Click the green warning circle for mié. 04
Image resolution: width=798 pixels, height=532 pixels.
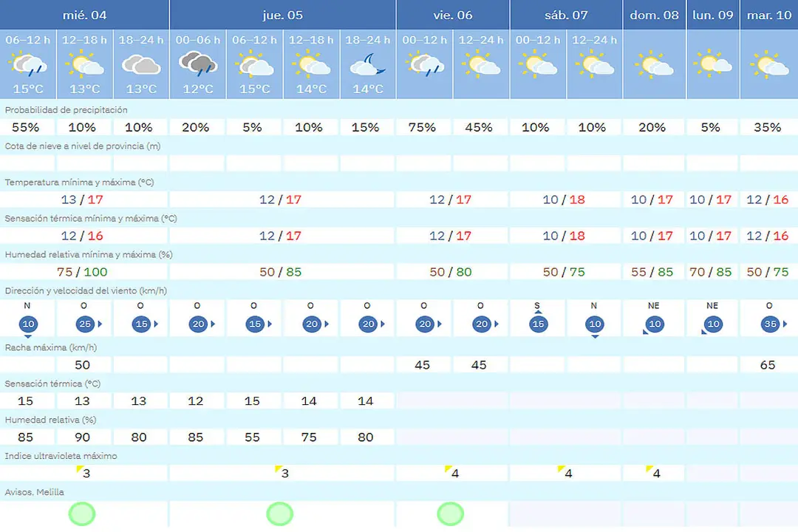(82, 514)
